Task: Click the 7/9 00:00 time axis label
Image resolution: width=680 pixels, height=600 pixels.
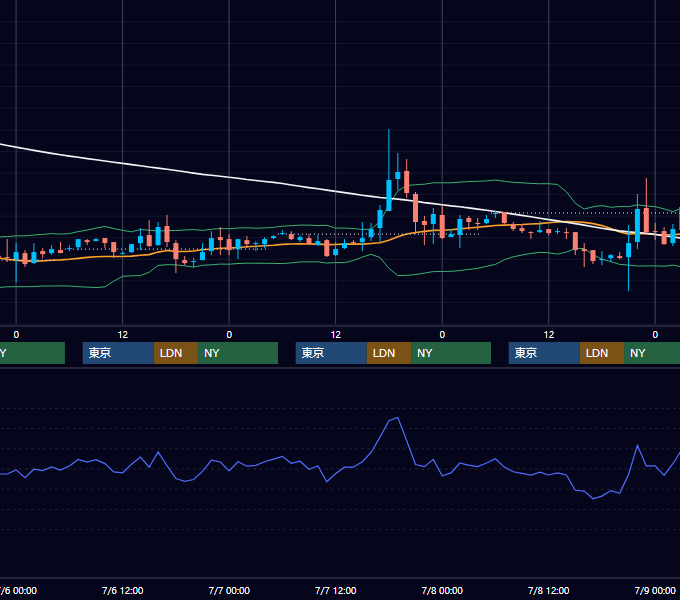Action: pyautogui.click(x=655, y=590)
